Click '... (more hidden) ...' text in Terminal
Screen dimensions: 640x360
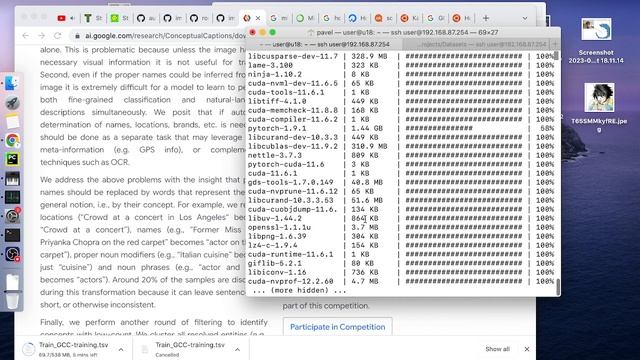click(x=299, y=291)
